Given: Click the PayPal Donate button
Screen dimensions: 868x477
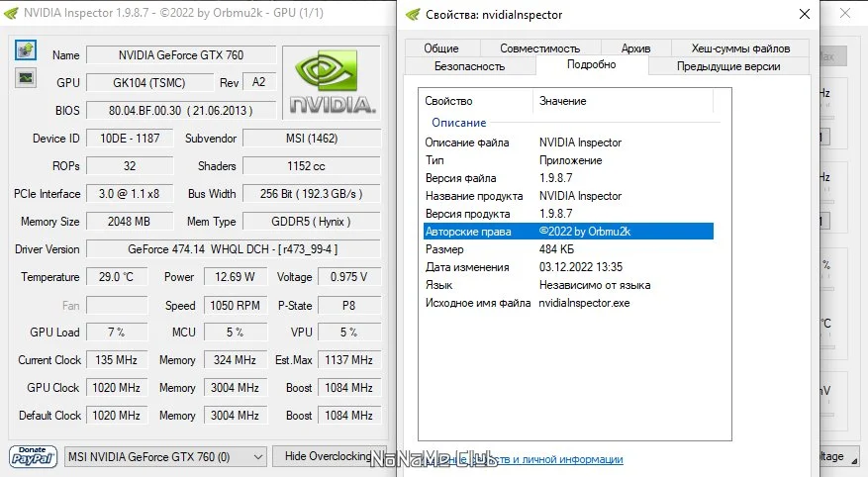Looking at the screenshot, I should [34, 456].
